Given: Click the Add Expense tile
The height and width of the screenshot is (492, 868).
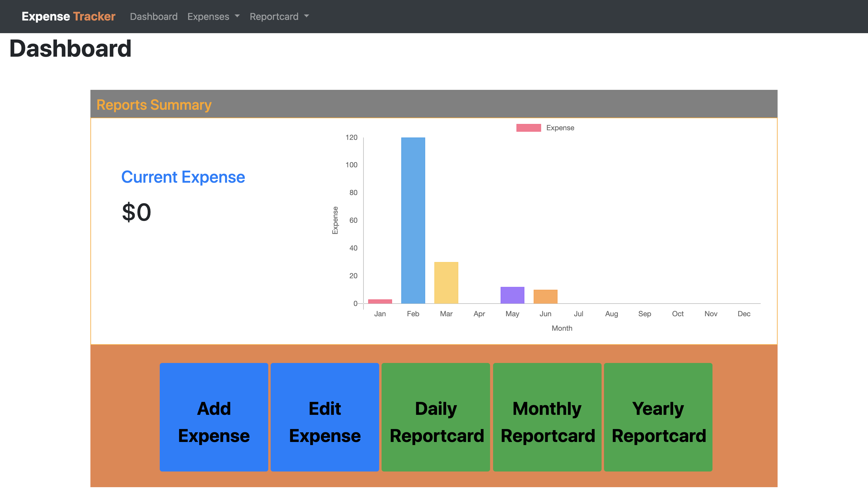Looking at the screenshot, I should 214,417.
